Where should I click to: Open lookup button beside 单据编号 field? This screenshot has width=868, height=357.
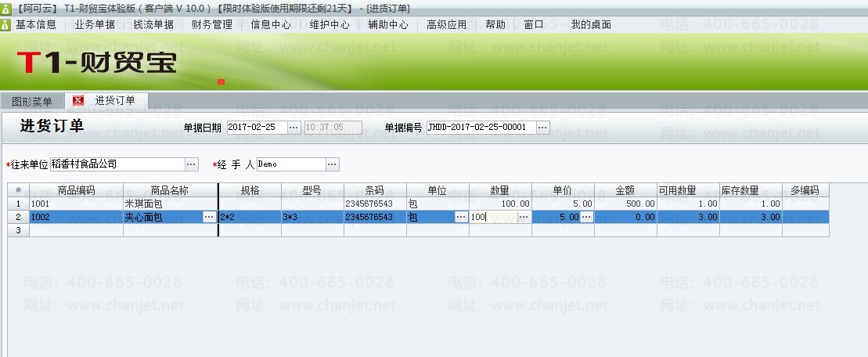(x=543, y=128)
